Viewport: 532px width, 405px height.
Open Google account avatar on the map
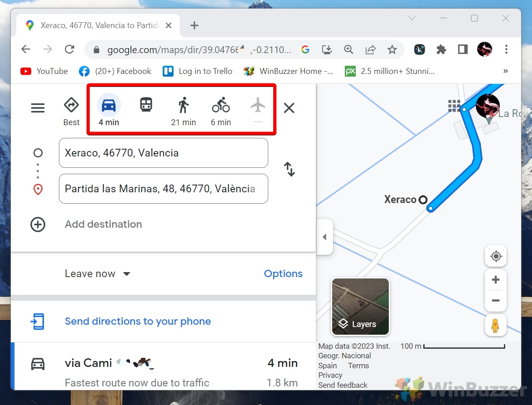(x=488, y=106)
